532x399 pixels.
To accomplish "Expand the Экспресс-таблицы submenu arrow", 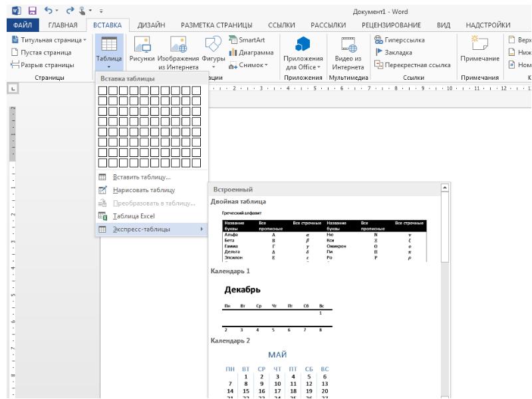I will 201,229.
